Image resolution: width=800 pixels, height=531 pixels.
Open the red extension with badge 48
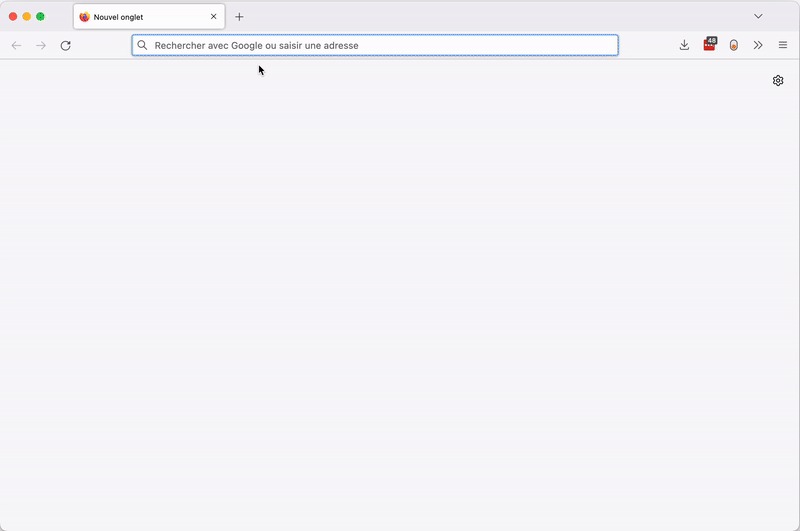(709, 44)
